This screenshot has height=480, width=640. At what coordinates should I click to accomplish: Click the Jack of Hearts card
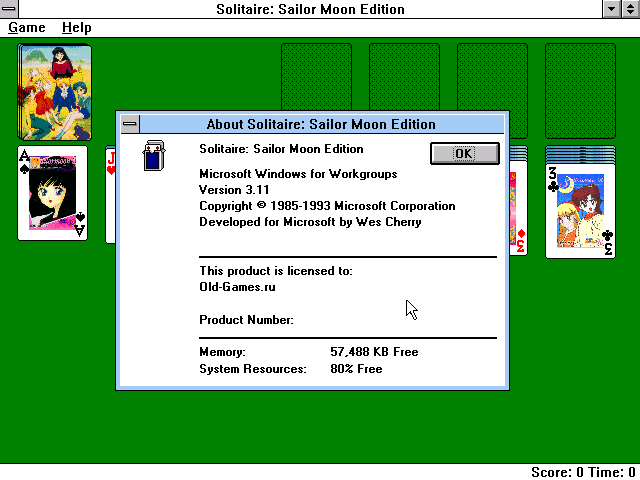[110, 194]
